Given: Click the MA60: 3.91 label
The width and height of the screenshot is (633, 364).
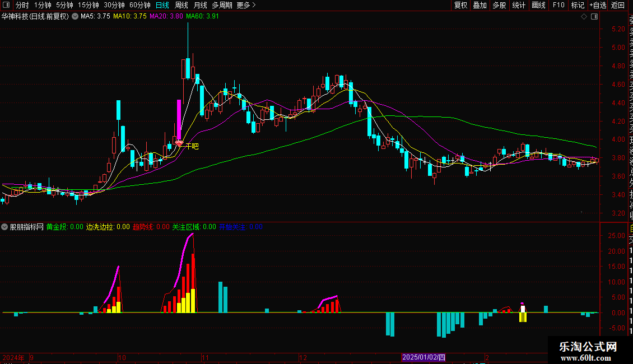Looking at the screenshot, I should click(x=202, y=16).
